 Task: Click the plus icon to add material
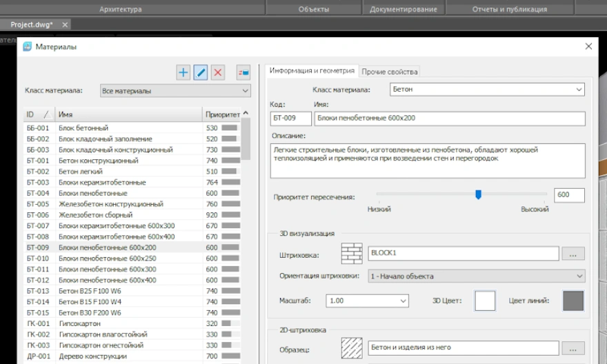pyautogui.click(x=183, y=72)
